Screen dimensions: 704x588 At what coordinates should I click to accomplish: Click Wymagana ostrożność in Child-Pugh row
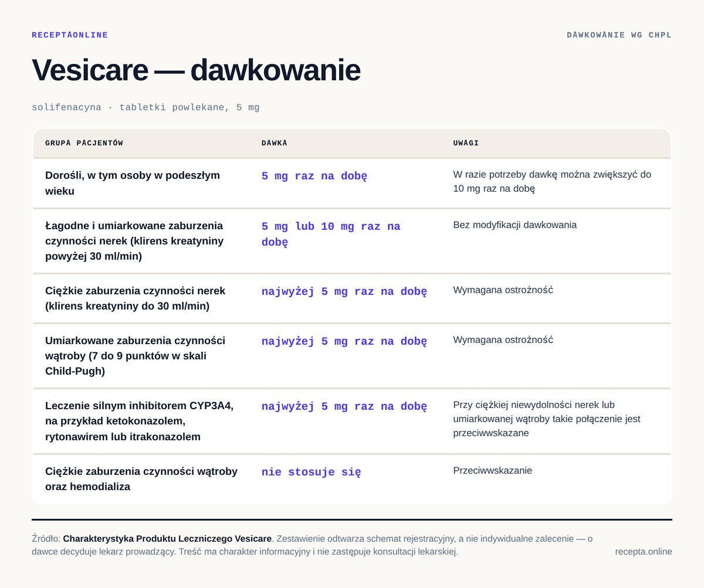click(x=503, y=340)
